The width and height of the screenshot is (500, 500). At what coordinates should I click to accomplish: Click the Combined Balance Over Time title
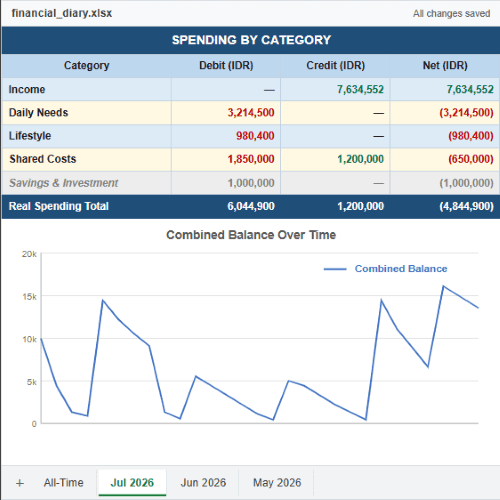(x=251, y=235)
